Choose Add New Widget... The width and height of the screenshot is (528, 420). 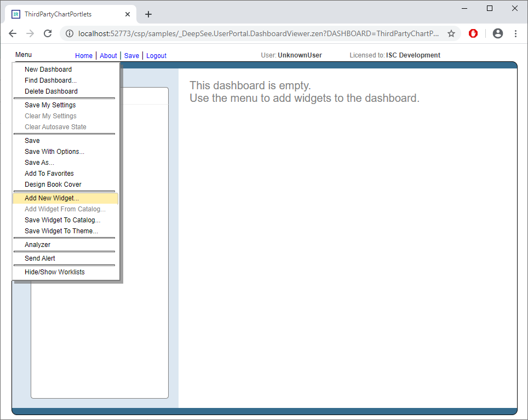pos(66,198)
